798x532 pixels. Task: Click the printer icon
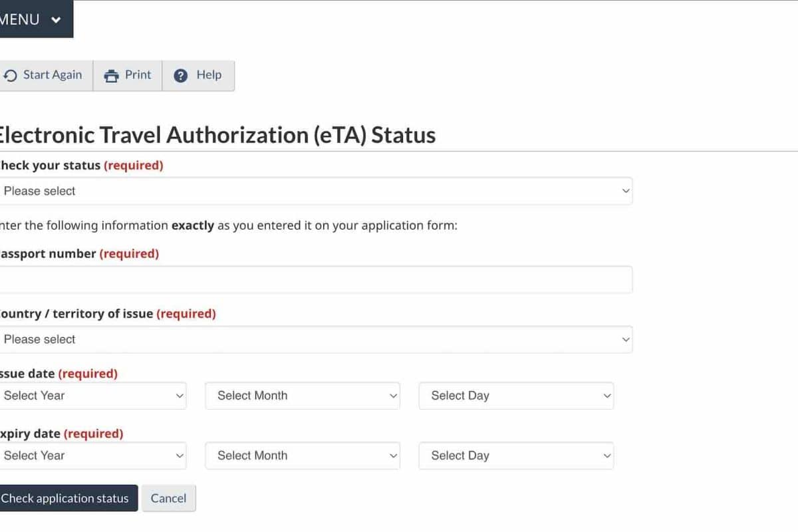111,76
